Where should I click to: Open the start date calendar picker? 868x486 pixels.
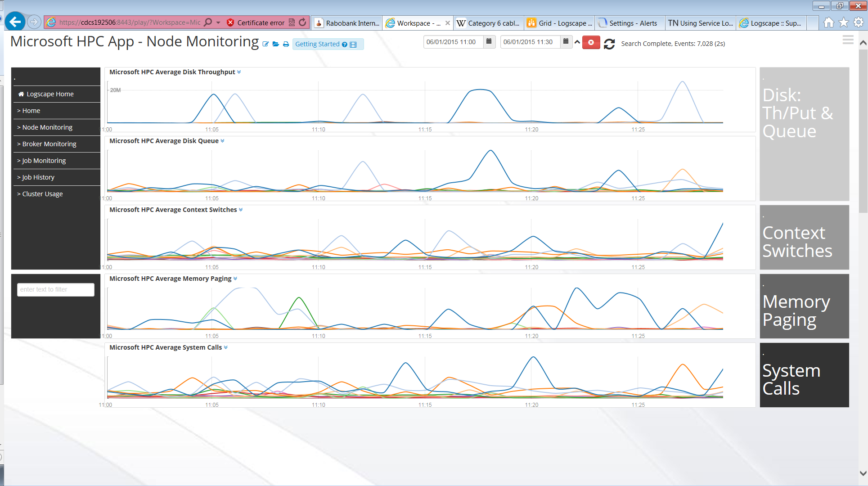pos(489,42)
